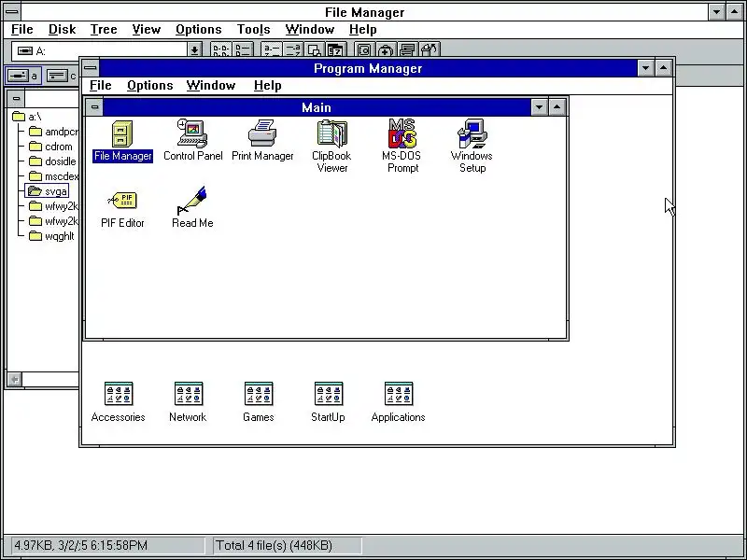Maximize the Main group window
Viewport: 747px width, 560px height.
[x=557, y=107]
